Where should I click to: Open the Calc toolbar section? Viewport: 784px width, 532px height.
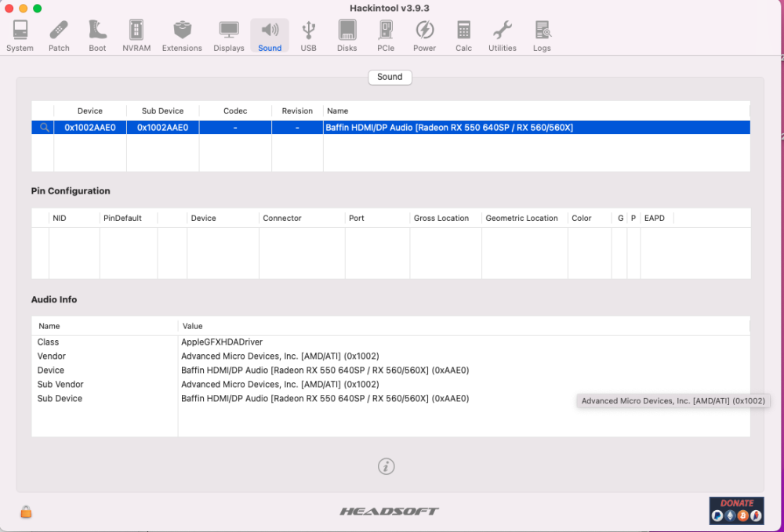pos(463,36)
